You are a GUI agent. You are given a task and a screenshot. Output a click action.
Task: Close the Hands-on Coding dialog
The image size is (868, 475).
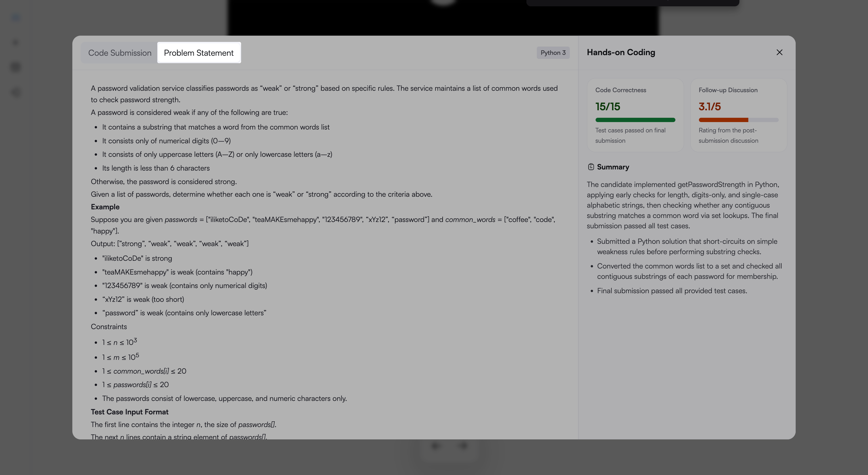click(779, 52)
